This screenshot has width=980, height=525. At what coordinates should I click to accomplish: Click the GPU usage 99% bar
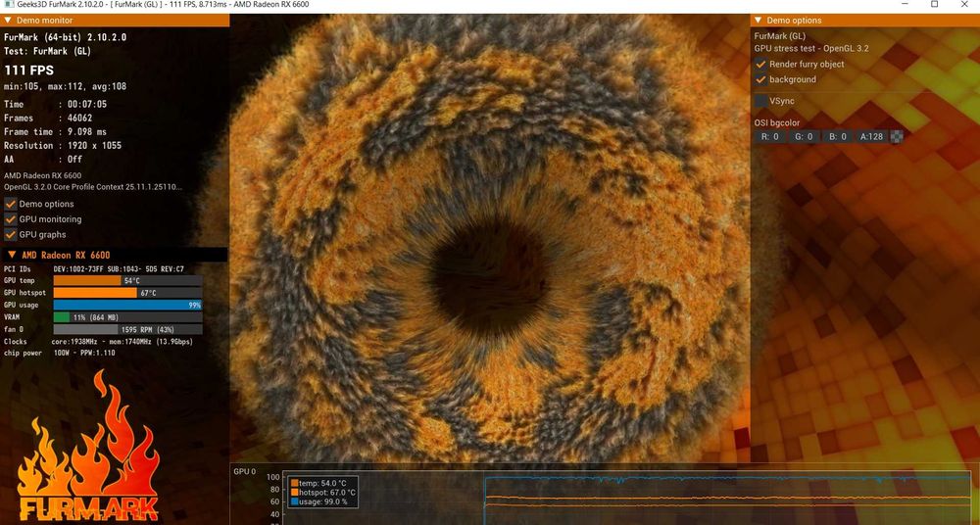coord(128,305)
